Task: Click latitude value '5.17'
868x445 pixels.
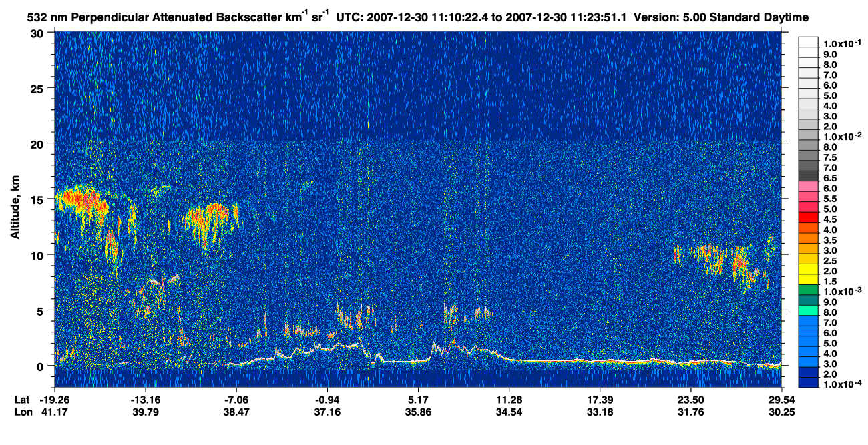Action: point(418,400)
